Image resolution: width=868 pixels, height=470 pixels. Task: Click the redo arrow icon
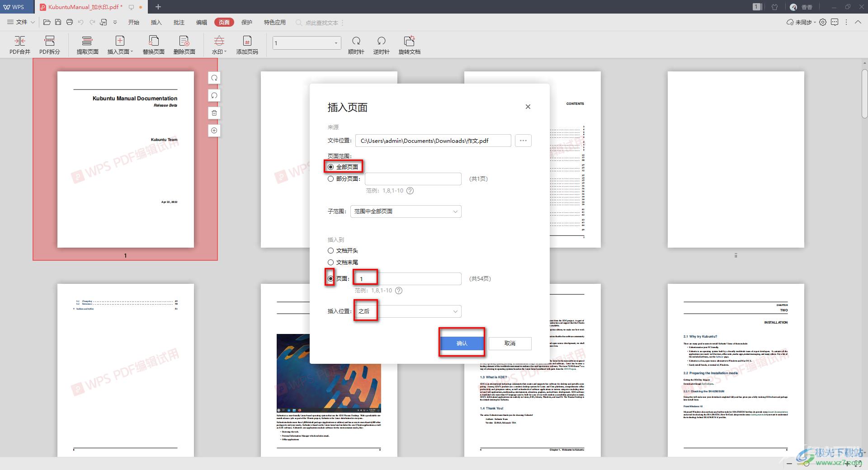92,22
